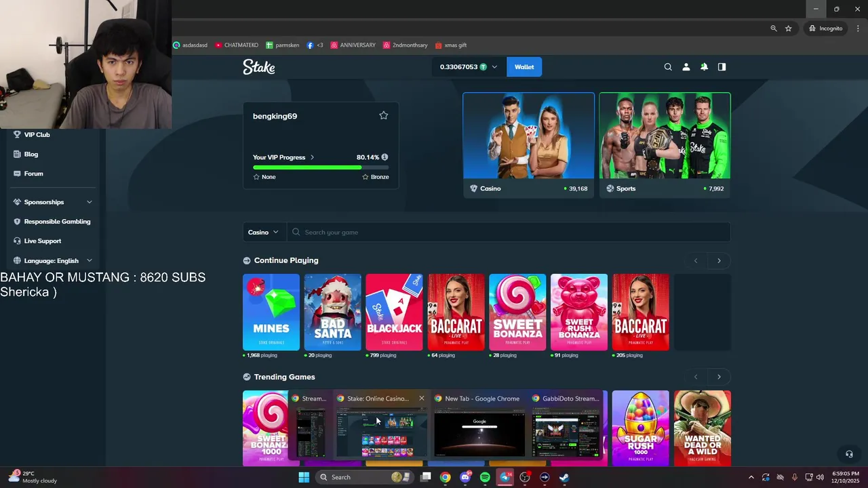Click the Stake logo
Screen dimensions: 868x488
[259, 66]
